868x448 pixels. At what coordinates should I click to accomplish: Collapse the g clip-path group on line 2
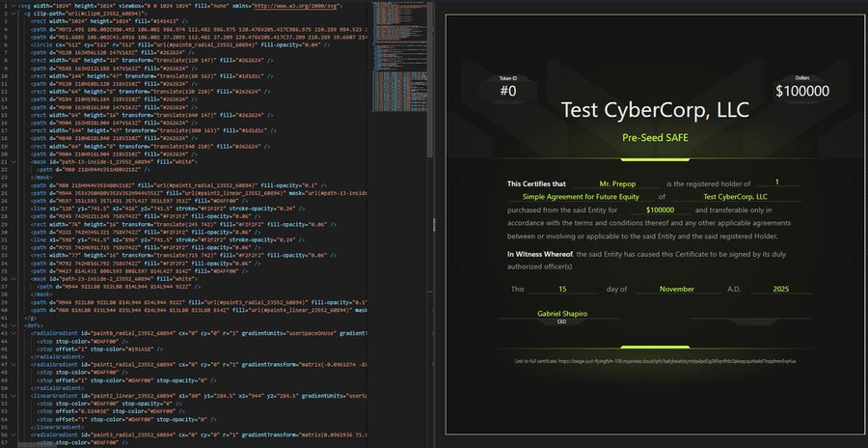coord(15,14)
